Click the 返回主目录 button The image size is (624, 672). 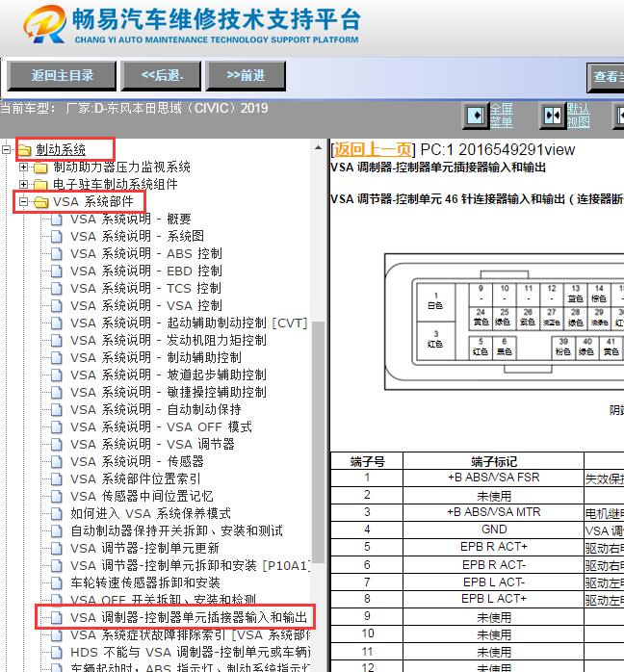pos(62,75)
